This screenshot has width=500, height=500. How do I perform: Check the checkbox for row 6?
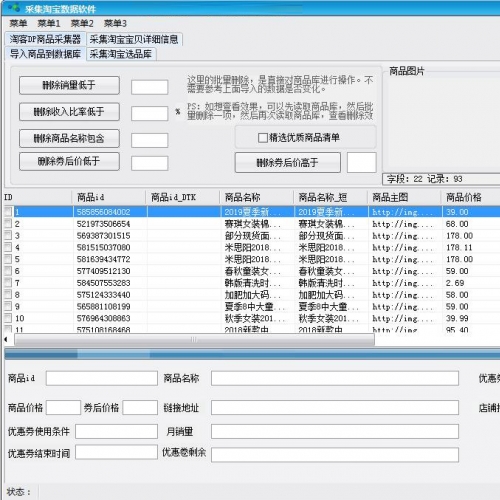[8, 271]
